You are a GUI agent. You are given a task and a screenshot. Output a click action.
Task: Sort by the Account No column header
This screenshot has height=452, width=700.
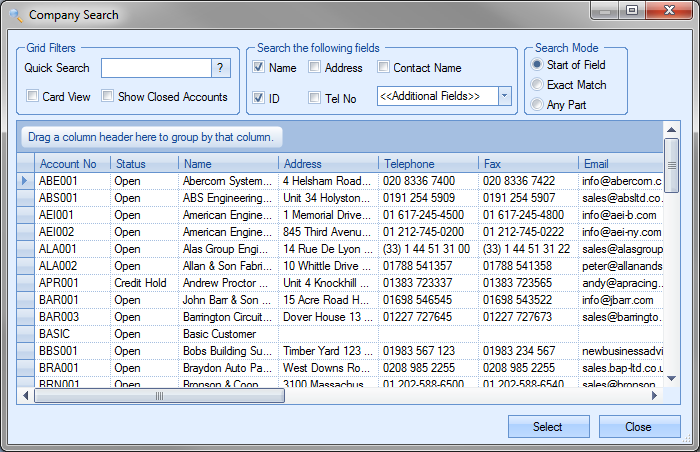pyautogui.click(x=72, y=163)
